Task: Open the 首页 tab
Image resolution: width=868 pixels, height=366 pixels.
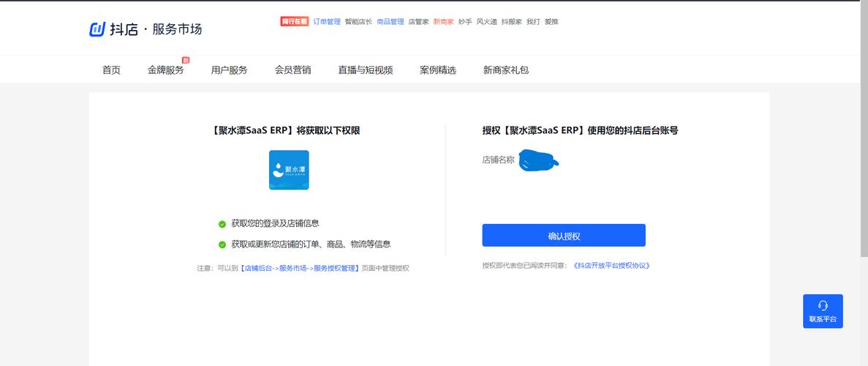Action: 111,70
